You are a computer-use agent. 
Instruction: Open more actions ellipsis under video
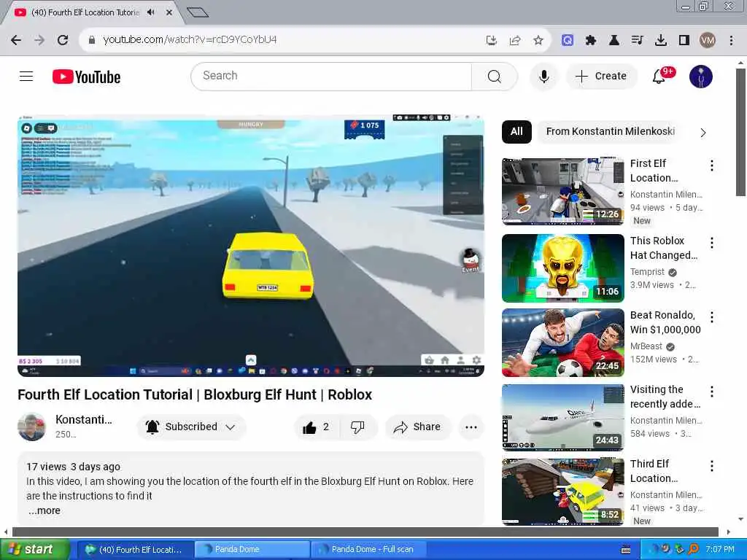[471, 427]
